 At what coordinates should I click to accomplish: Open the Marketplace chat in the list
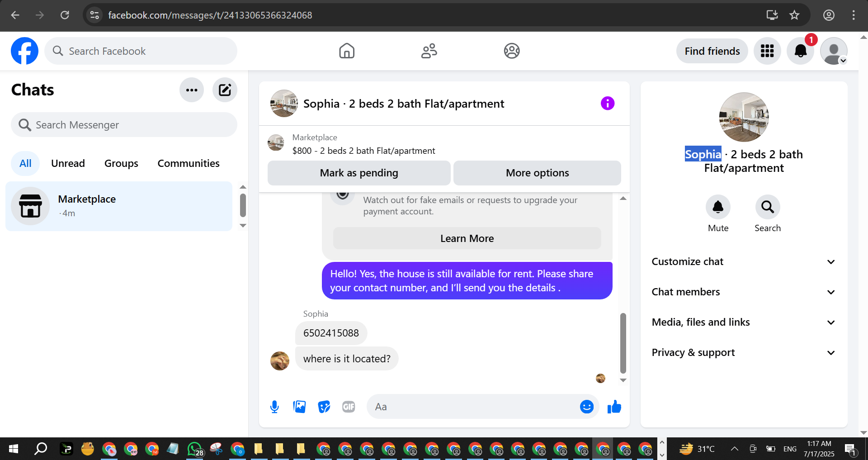point(119,206)
